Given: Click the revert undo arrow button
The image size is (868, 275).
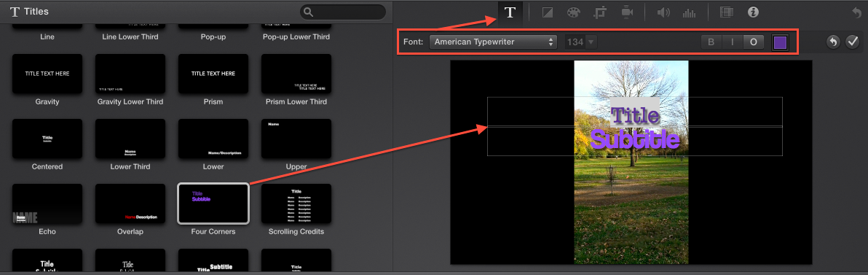Looking at the screenshot, I should (x=833, y=42).
